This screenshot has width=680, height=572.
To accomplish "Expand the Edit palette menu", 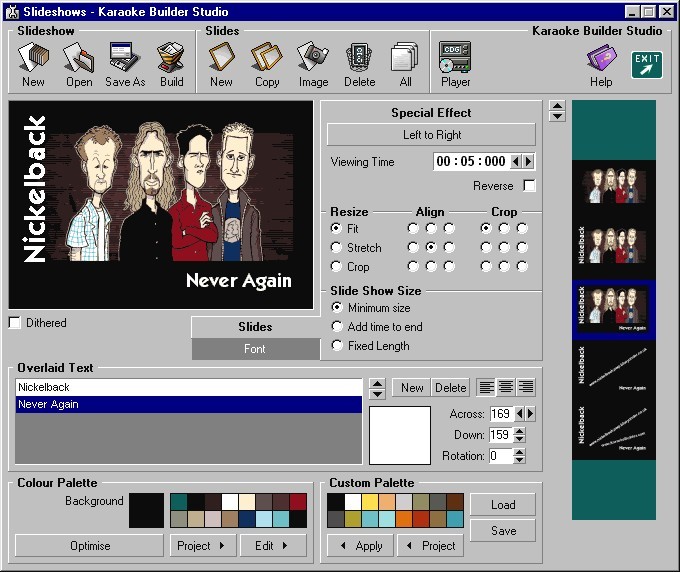I will tap(279, 546).
